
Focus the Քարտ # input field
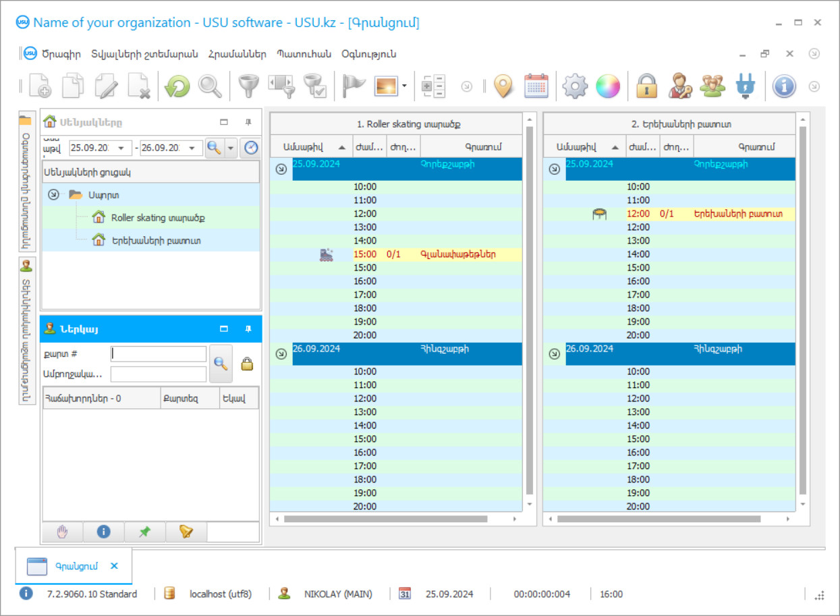159,354
